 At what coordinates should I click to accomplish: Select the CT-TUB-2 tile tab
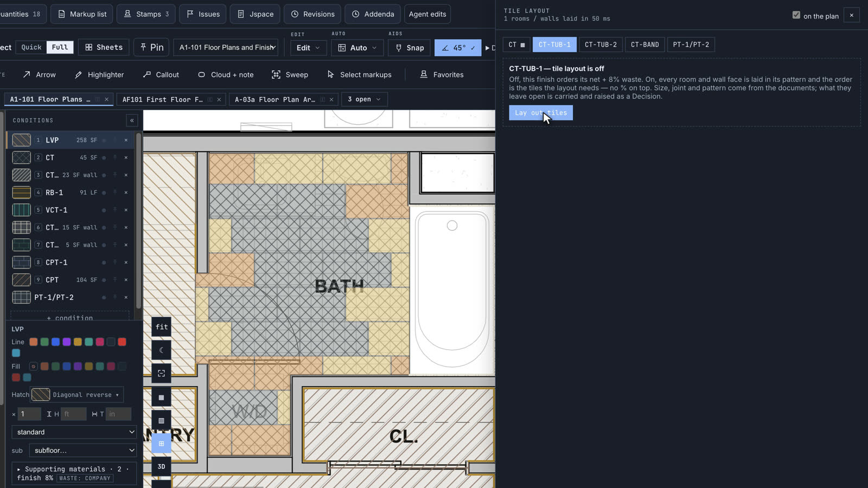tap(601, 44)
